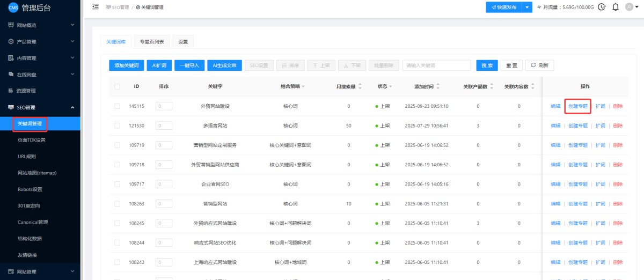Select the checkbox for 多语言网站 row
Screen dimensions: 644x280
pyautogui.click(x=117, y=126)
